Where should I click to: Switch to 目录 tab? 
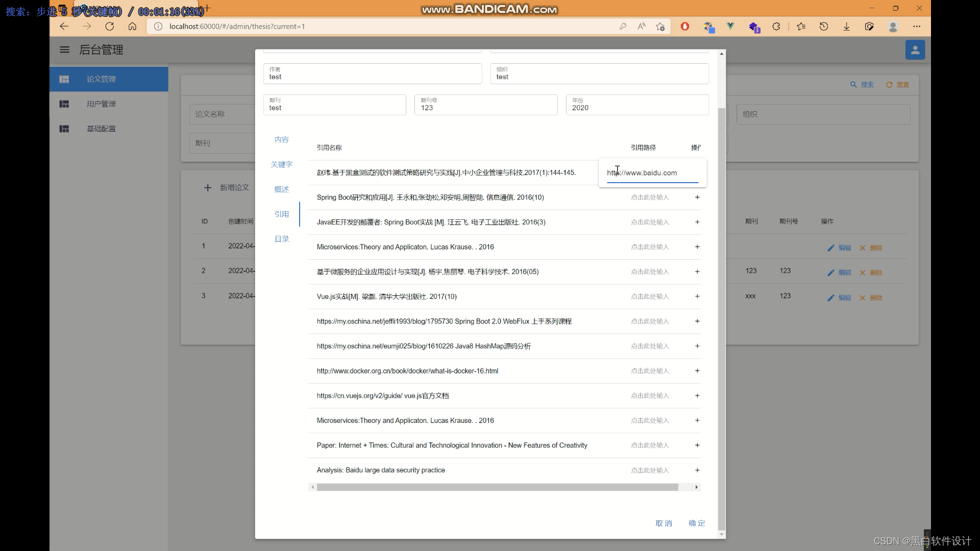point(281,239)
